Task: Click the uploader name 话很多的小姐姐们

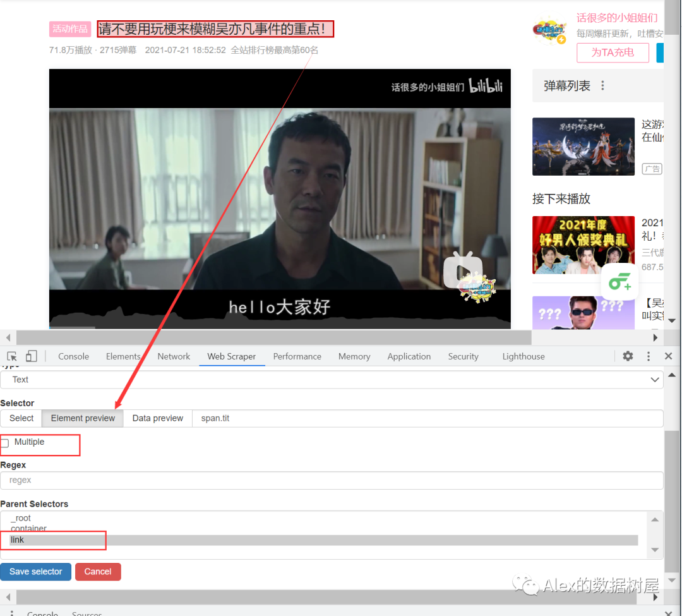Action: point(617,18)
